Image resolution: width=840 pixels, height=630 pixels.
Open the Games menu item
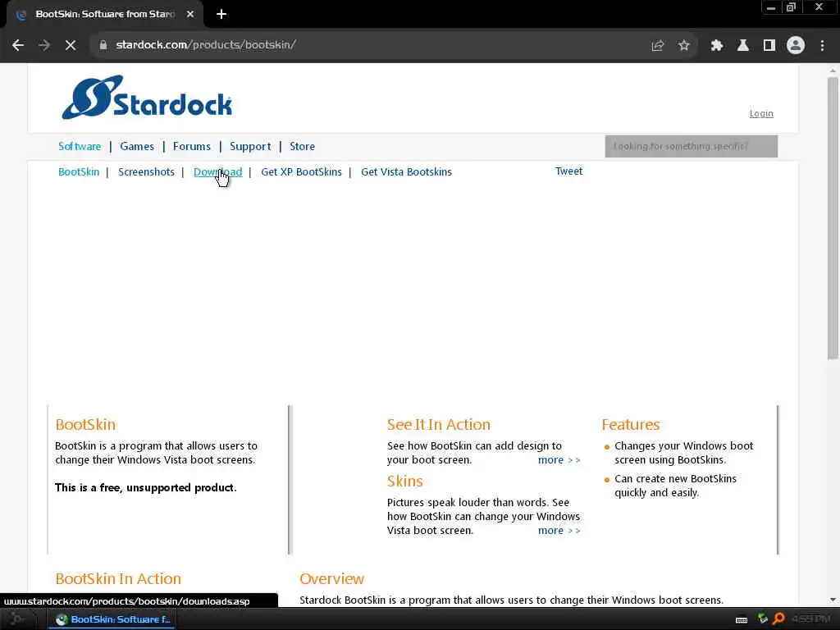coord(137,146)
